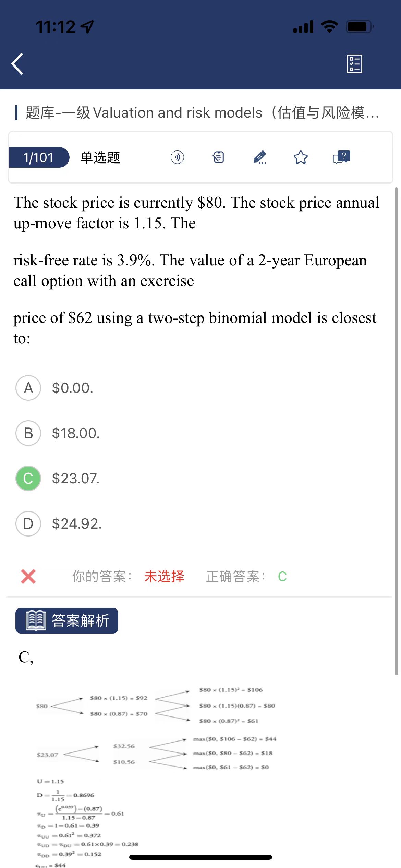
Task: Favorite this question with the star
Action: pyautogui.click(x=301, y=157)
